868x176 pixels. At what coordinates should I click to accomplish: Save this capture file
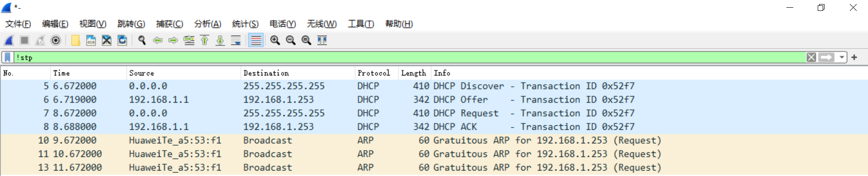point(91,40)
